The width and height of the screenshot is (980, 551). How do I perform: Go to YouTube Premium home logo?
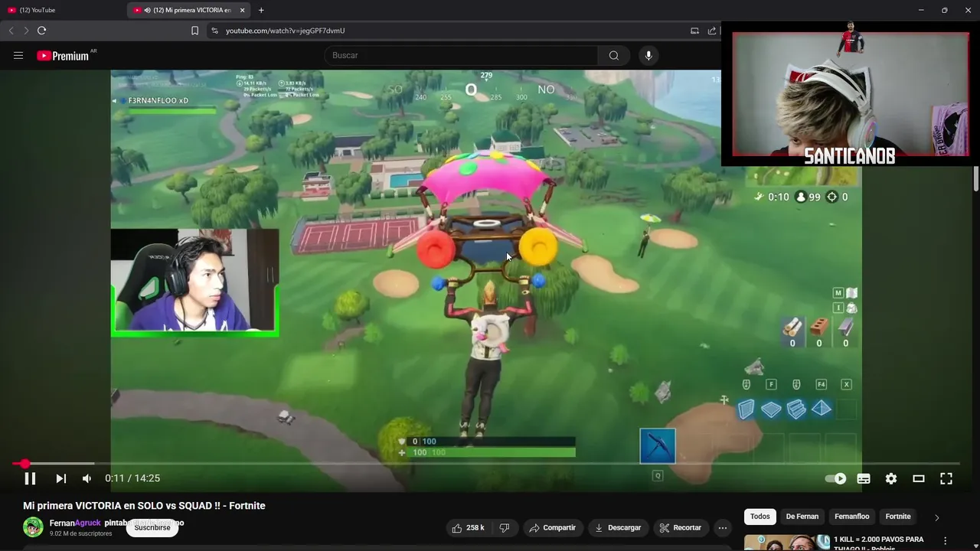coord(64,56)
